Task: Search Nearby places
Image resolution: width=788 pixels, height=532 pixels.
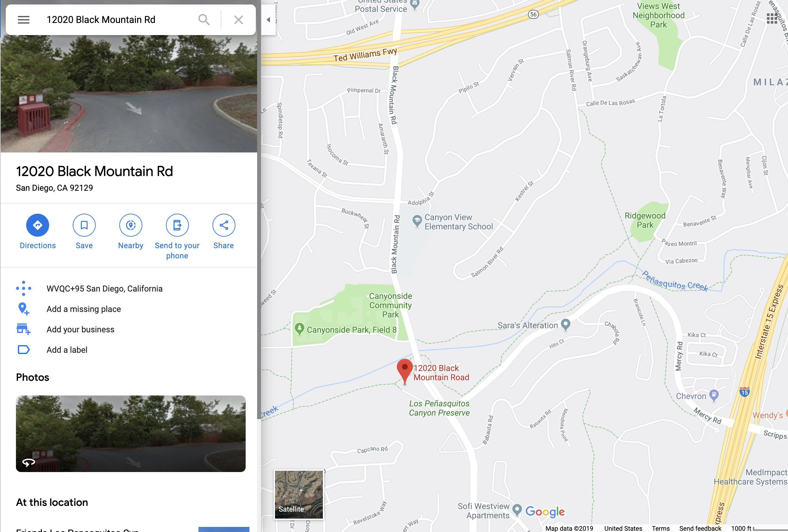Action: click(x=130, y=232)
